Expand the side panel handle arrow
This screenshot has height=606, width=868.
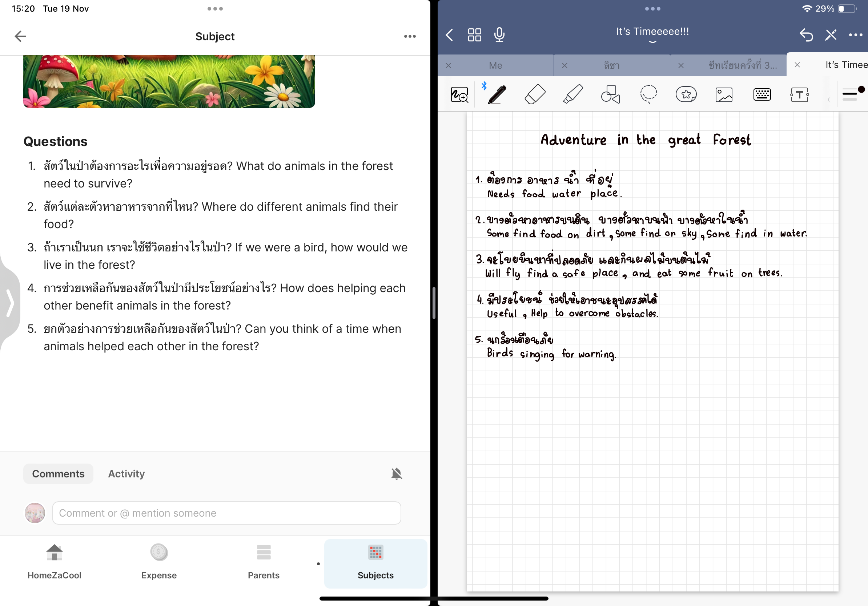(x=10, y=303)
